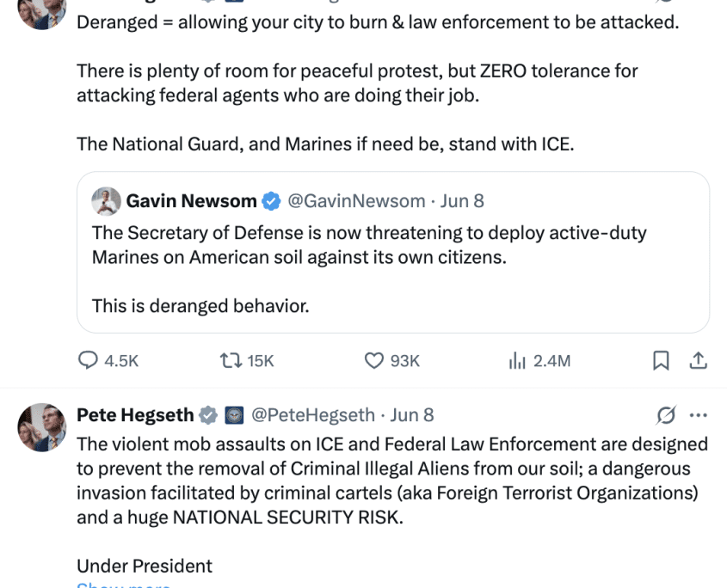
Task: Open Pete Hegseth's profile picture
Action: [42, 427]
